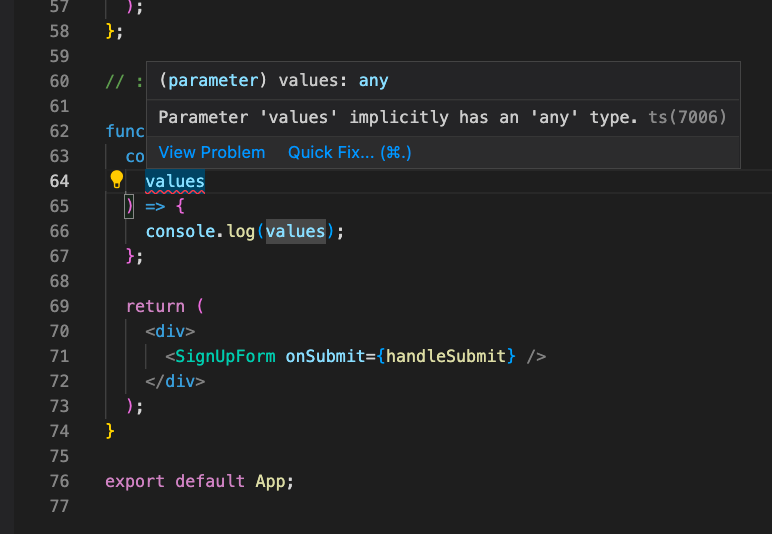Click the handleSubmit reference in JSX
Screen dimensions: 772x534
pos(450,356)
